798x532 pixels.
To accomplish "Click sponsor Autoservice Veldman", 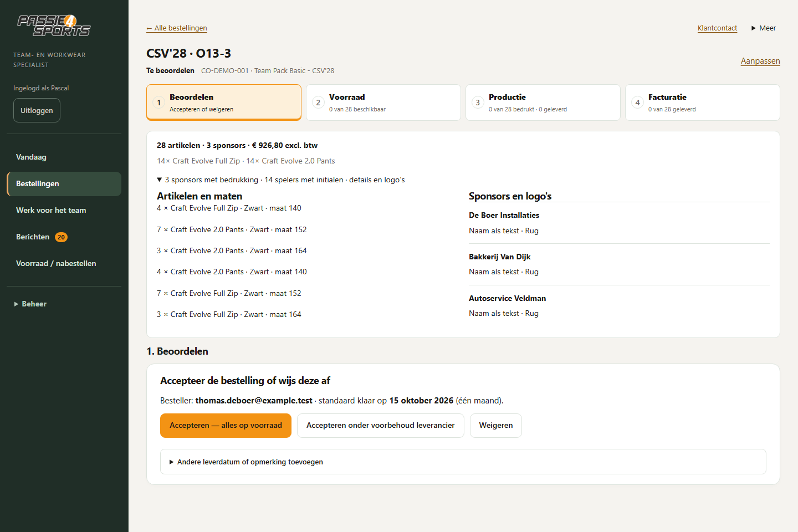I will [x=507, y=298].
